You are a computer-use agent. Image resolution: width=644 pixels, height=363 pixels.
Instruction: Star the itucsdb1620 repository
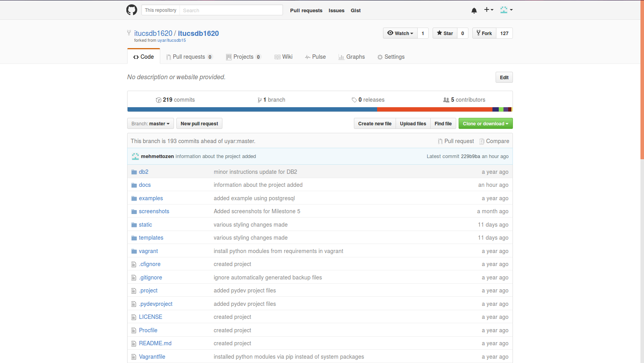(445, 33)
